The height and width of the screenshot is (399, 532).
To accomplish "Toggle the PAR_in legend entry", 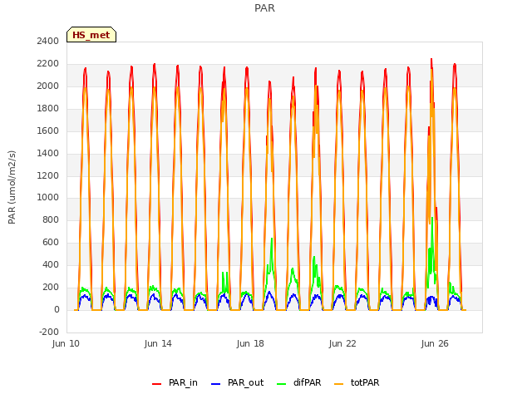I will click(175, 382).
